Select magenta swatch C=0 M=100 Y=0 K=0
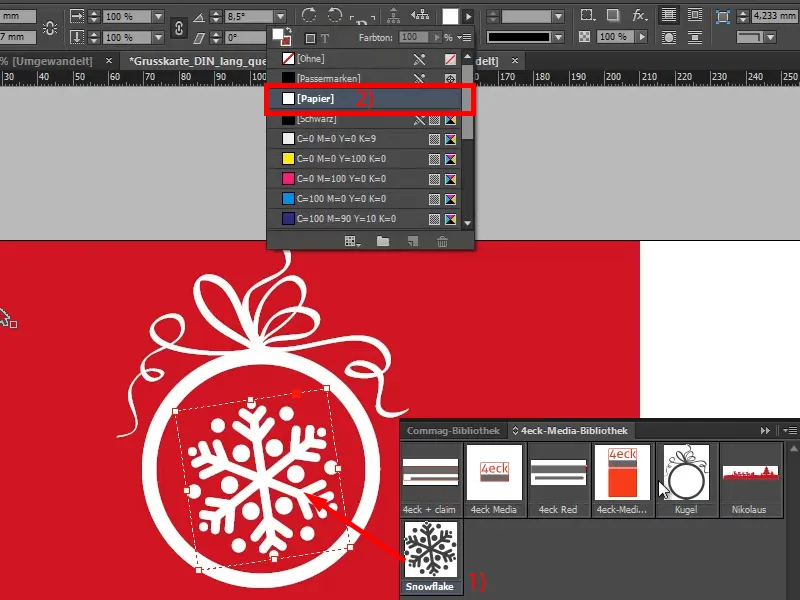The width and height of the screenshot is (800, 600). click(x=364, y=179)
